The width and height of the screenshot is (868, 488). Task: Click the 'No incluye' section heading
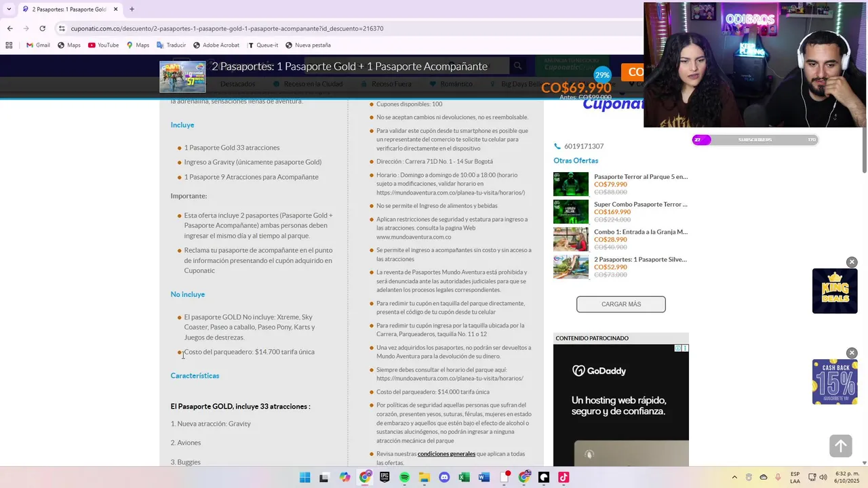click(x=188, y=295)
